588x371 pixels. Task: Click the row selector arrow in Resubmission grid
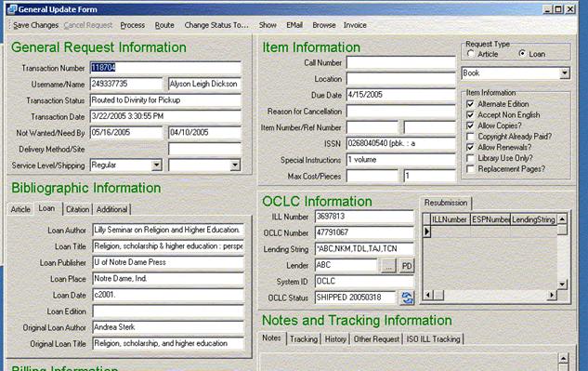tap(426, 232)
